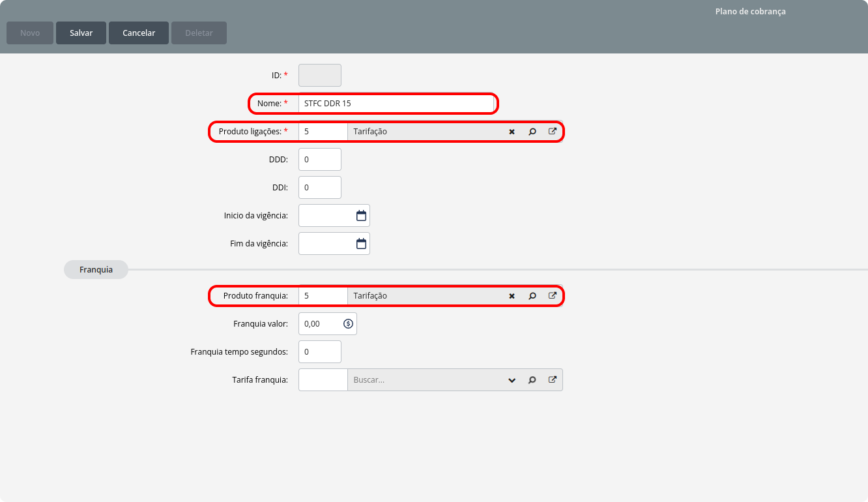The height and width of the screenshot is (502, 868).
Task: Click the Novo button
Action: [x=30, y=33]
